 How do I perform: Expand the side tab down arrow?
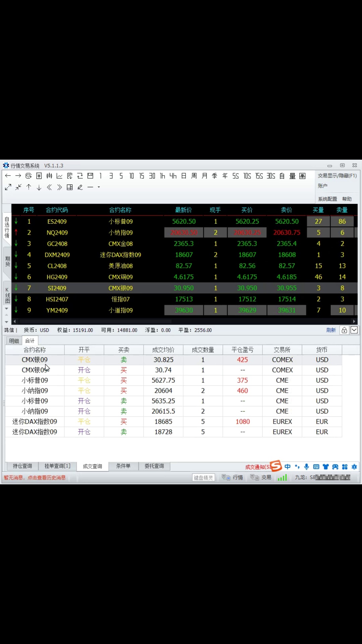point(6,309)
